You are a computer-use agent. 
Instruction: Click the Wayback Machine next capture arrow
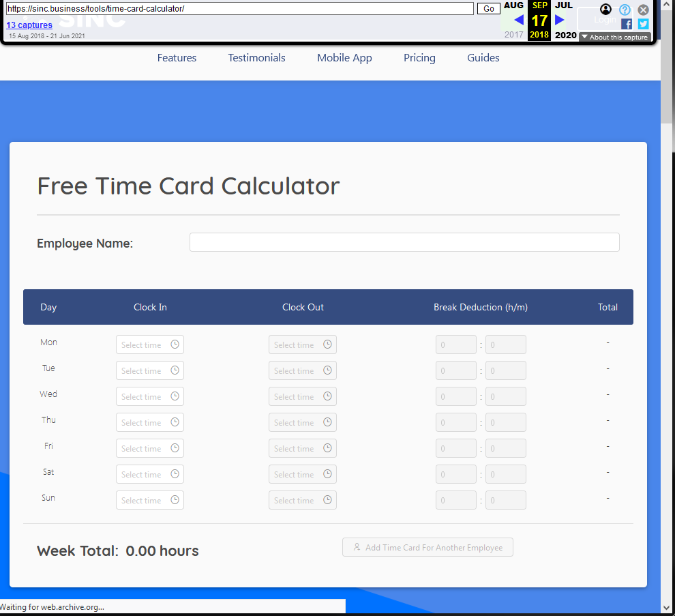click(x=560, y=20)
